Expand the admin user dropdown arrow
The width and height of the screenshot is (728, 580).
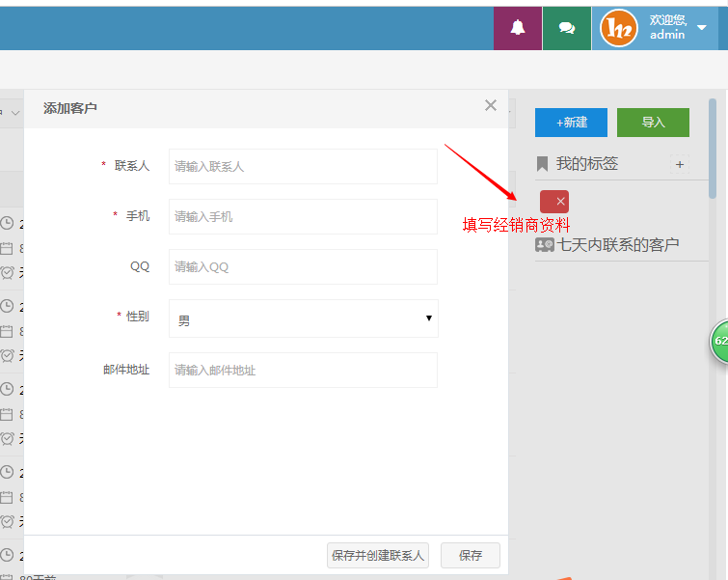click(702, 28)
